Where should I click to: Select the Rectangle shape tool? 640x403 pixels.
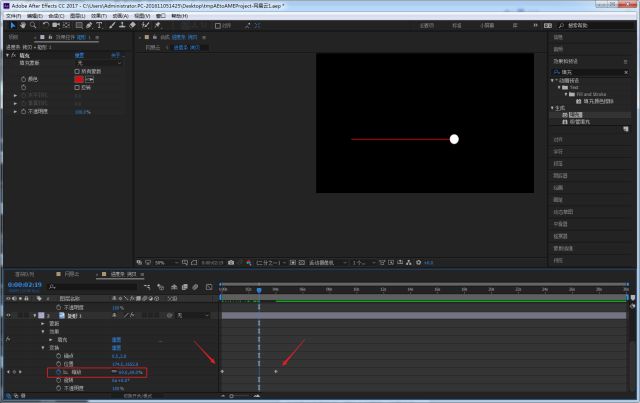click(79, 25)
